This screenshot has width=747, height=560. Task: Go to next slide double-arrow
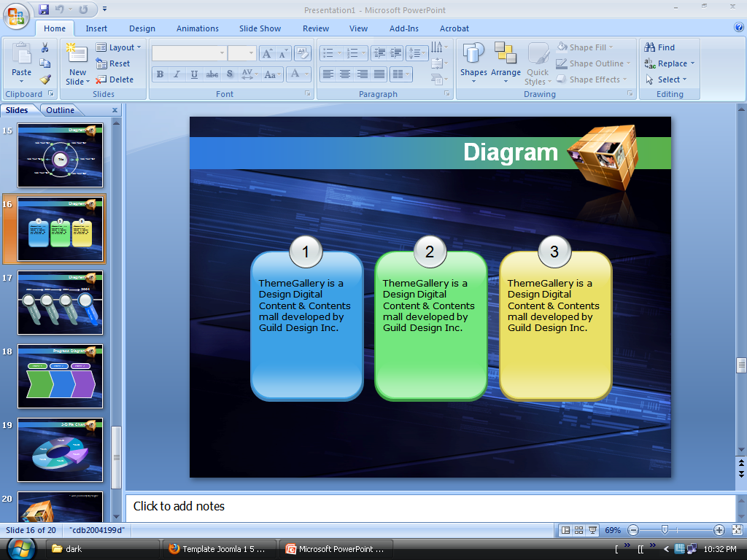click(x=741, y=474)
